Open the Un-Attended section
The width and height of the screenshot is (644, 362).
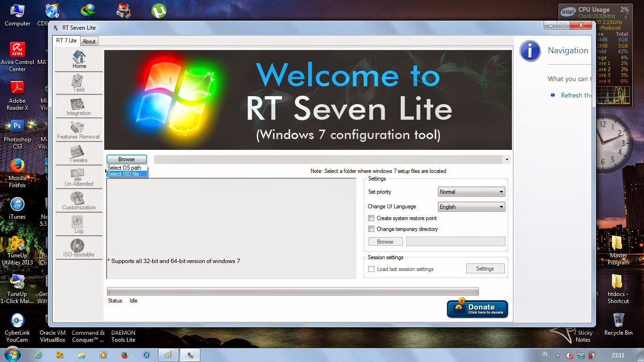(x=79, y=178)
